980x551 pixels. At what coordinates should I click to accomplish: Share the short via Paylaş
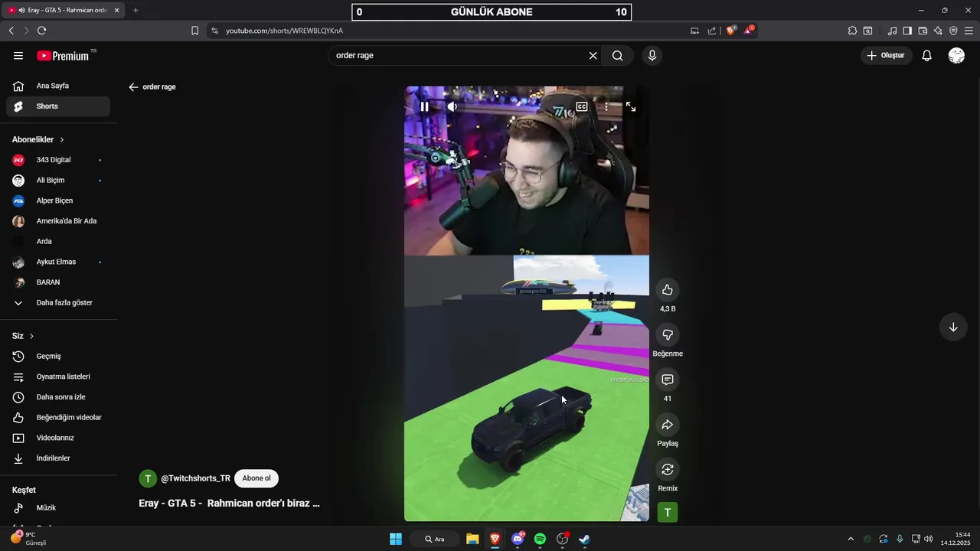click(x=668, y=425)
